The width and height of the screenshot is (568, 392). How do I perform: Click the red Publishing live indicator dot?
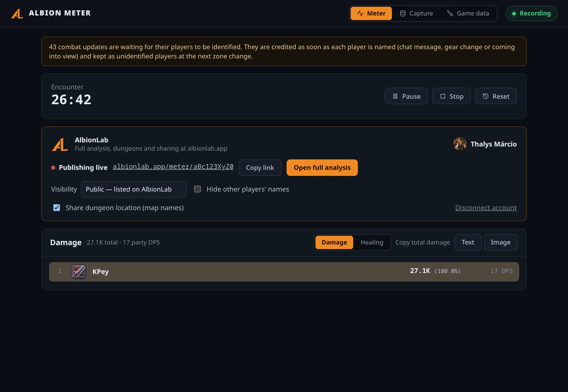pos(53,168)
